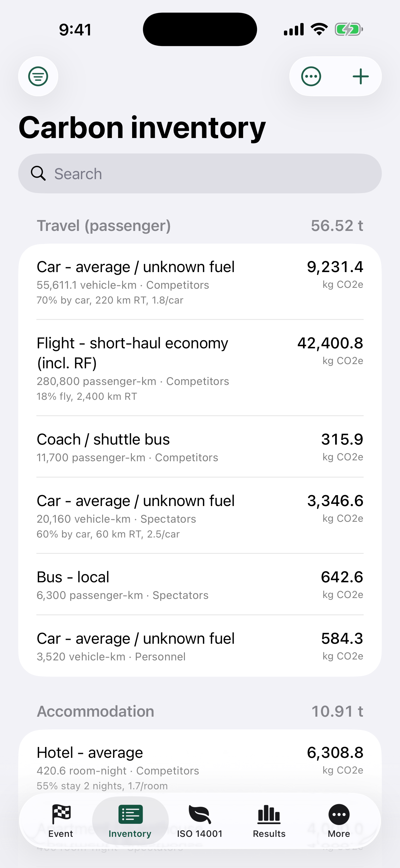Viewport: 400px width, 868px height.
Task: Open Personnel car entry 584.3 kg
Action: (200, 646)
